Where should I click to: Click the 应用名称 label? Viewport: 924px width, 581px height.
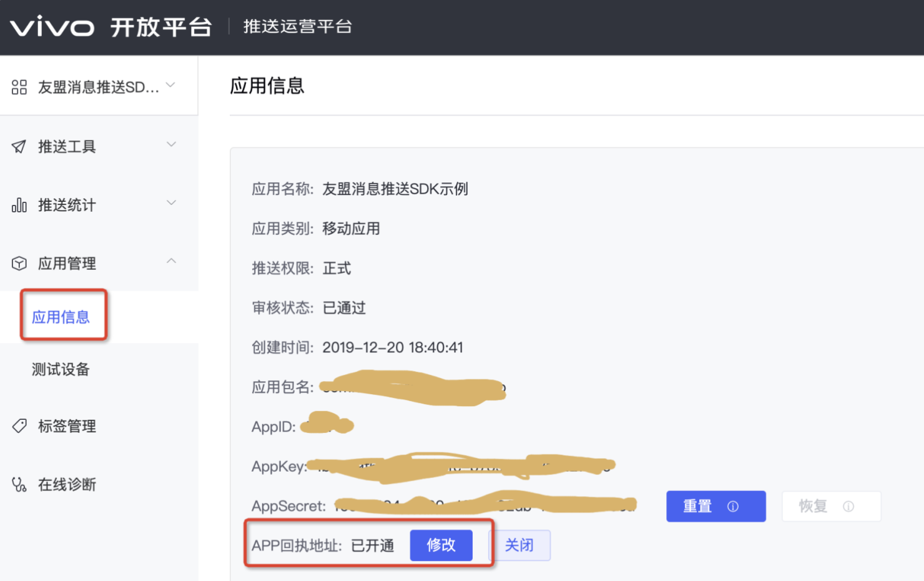(x=282, y=189)
